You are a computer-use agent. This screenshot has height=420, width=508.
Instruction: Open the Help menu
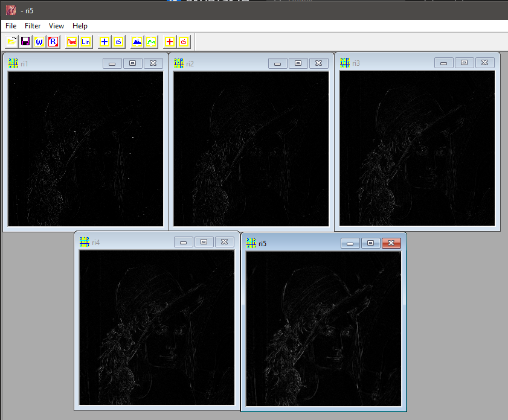pyautogui.click(x=80, y=26)
